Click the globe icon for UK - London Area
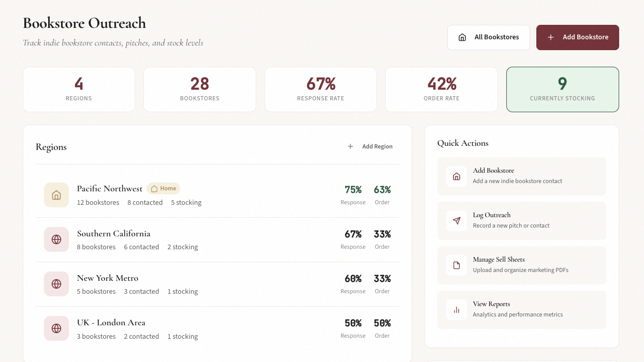Screen dimensions: 644x362 pos(56,328)
